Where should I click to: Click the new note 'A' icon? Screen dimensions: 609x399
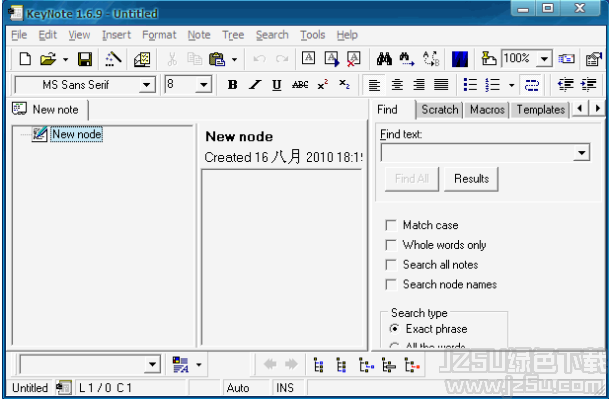coord(308,58)
